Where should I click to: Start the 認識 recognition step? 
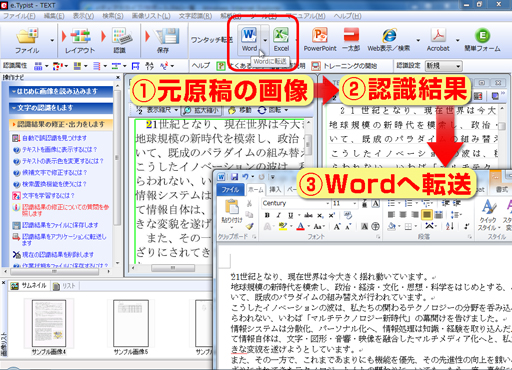[120, 41]
